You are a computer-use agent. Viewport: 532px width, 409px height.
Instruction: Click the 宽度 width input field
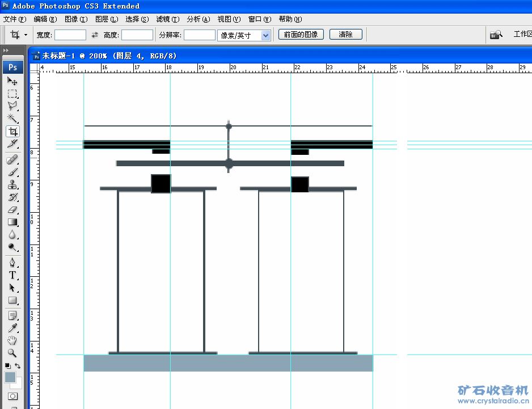click(x=70, y=35)
